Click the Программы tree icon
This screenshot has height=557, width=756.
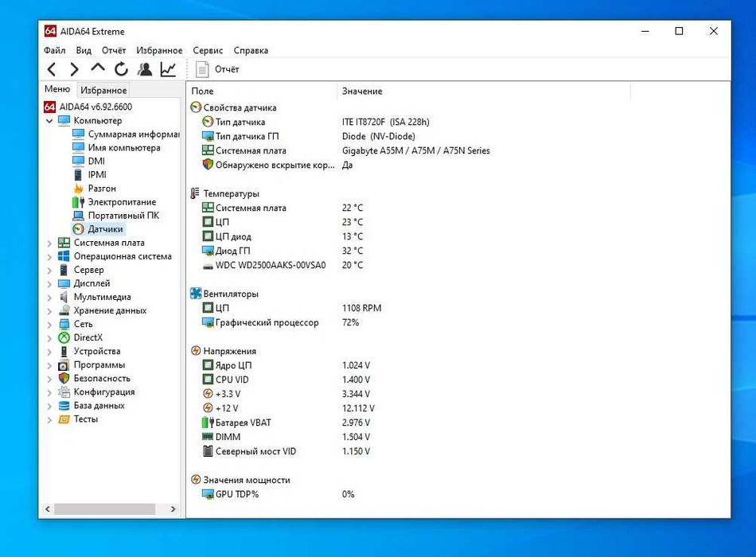coord(64,365)
